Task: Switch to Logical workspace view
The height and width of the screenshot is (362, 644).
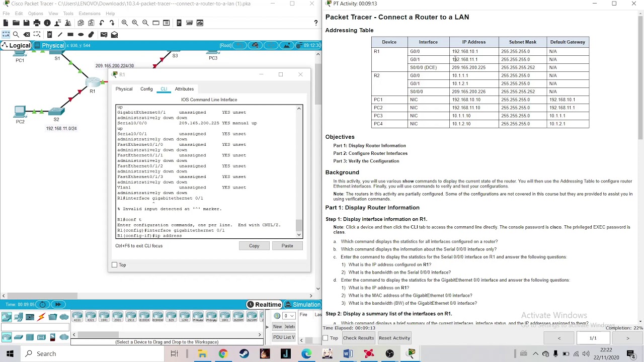Action: pyautogui.click(x=16, y=46)
